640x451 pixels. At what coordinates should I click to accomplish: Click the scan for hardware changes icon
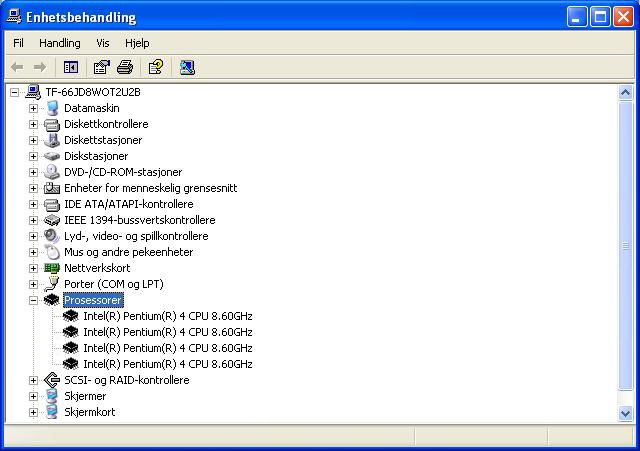coord(187,67)
